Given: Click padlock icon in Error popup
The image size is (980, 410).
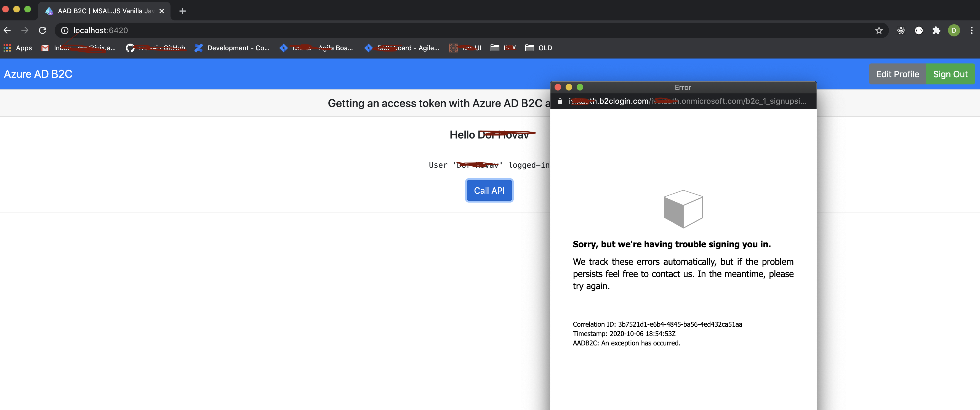Looking at the screenshot, I should (560, 101).
